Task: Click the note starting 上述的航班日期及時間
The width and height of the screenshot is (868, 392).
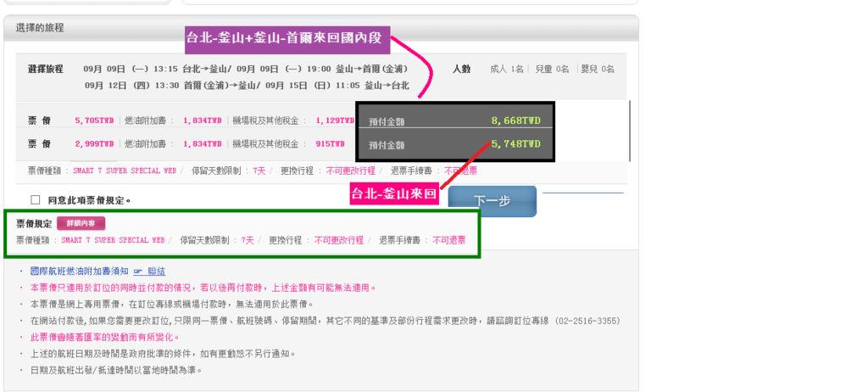Action: (164, 354)
